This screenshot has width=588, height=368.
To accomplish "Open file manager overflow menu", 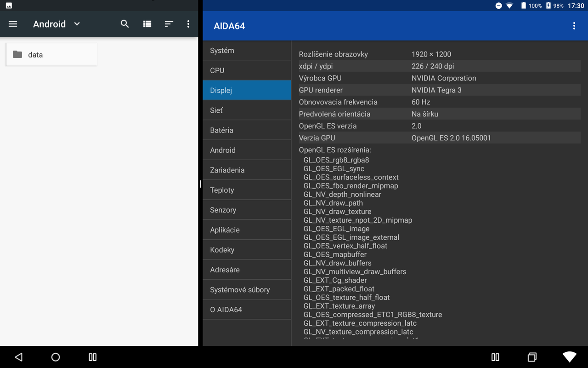I will pyautogui.click(x=188, y=24).
